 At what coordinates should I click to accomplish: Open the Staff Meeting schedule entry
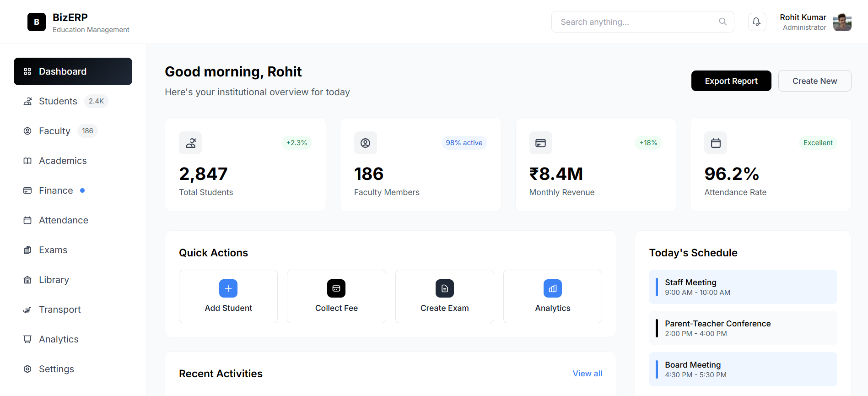pyautogui.click(x=743, y=287)
